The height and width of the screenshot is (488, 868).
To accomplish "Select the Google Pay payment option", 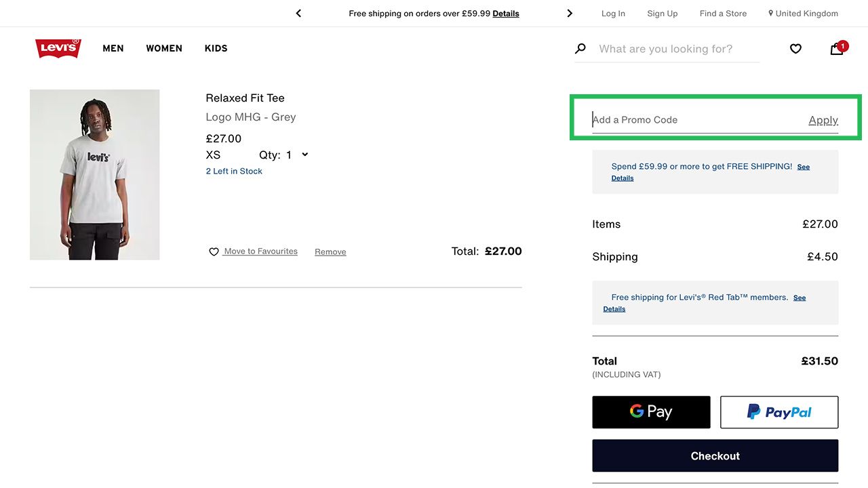I will pyautogui.click(x=651, y=411).
